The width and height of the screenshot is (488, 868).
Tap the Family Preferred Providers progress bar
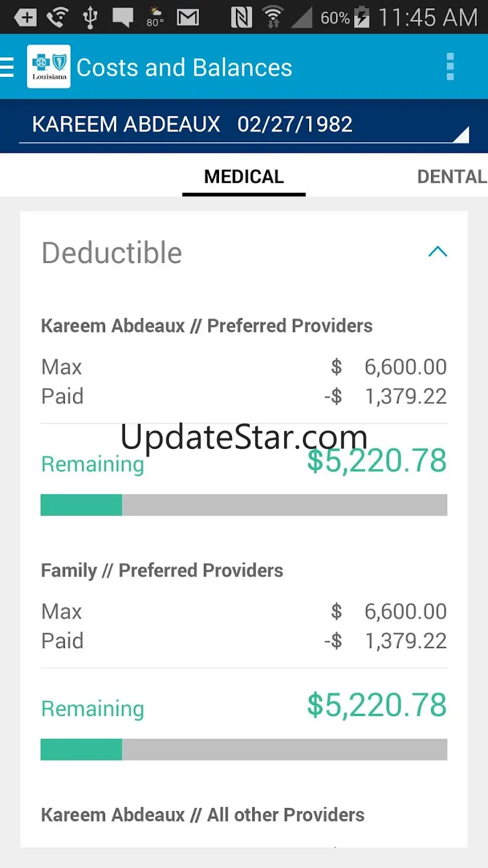244,749
